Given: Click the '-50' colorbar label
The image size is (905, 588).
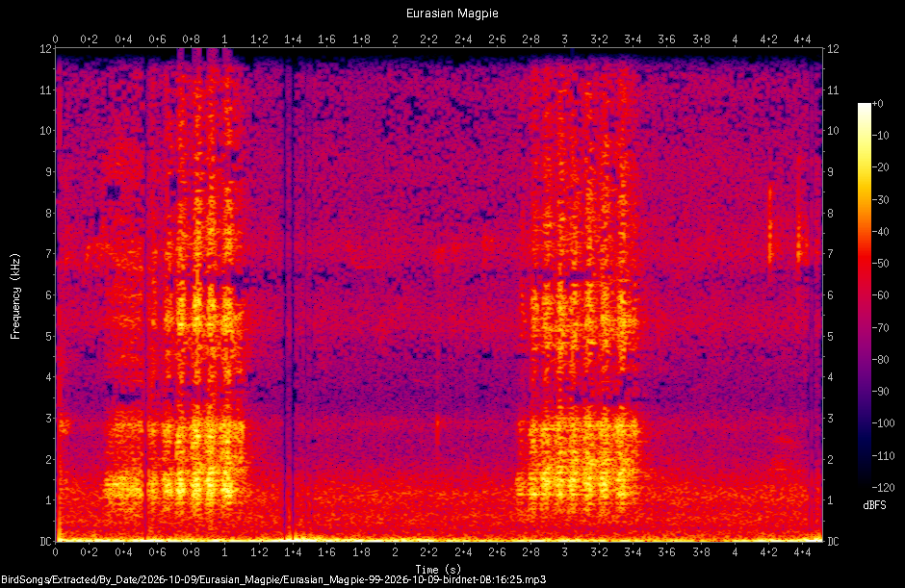Looking at the screenshot, I should tap(881, 263).
